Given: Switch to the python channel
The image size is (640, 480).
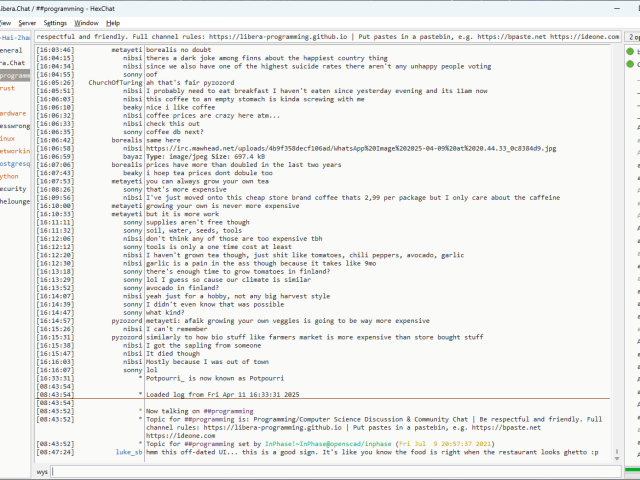Looking at the screenshot, I should [x=10, y=175].
